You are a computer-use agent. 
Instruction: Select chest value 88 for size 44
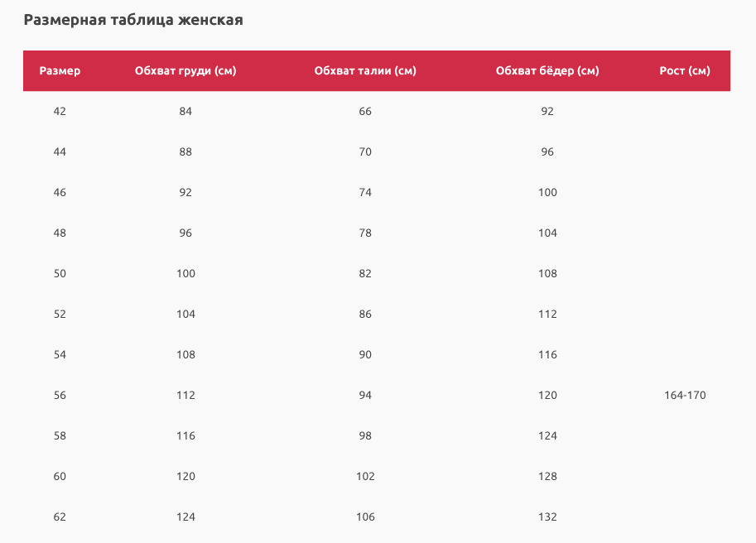click(185, 152)
